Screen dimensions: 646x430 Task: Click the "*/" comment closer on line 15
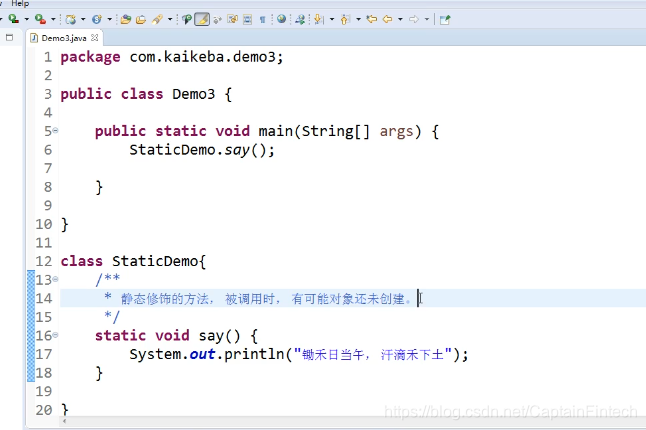[112, 316]
